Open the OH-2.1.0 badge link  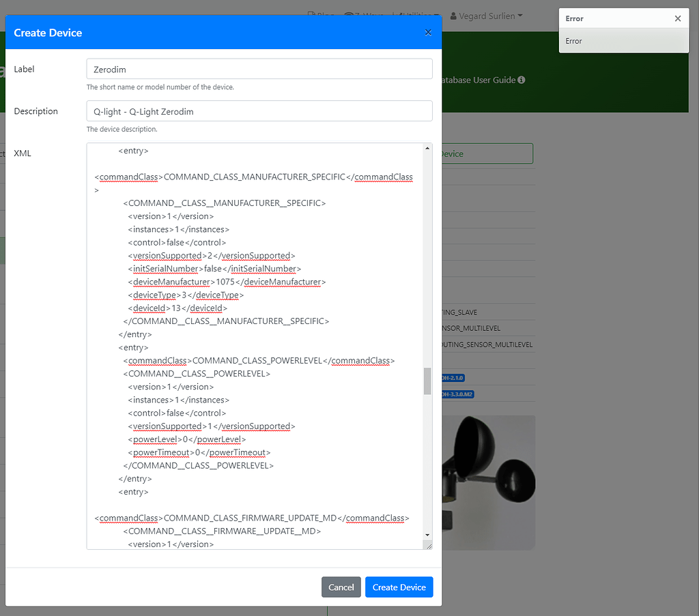[453, 377]
